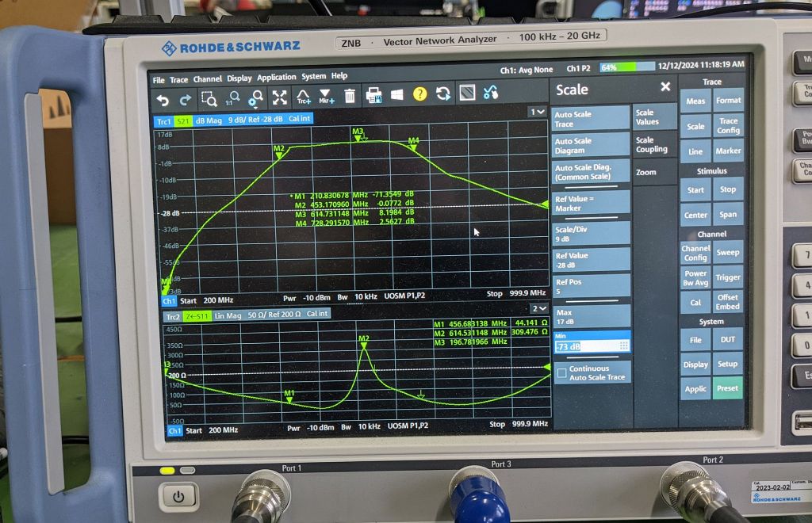The width and height of the screenshot is (812, 523).
Task: Click the trash can delete icon
Action: (350, 97)
